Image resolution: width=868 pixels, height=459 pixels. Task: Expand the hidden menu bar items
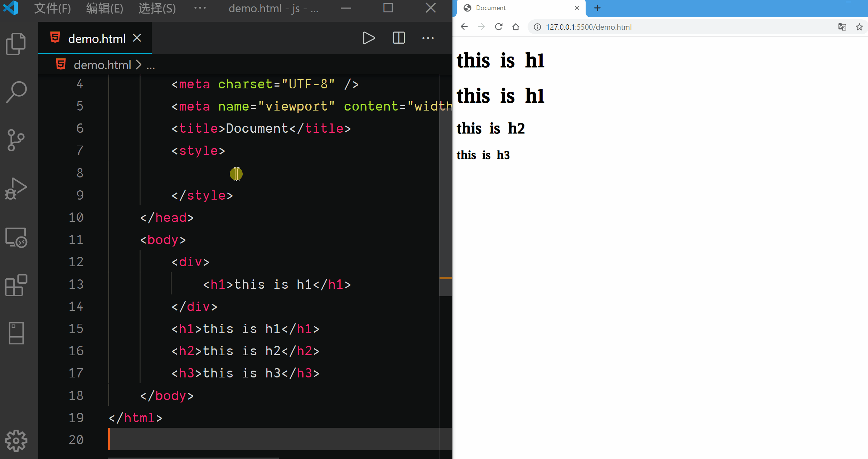click(x=200, y=8)
